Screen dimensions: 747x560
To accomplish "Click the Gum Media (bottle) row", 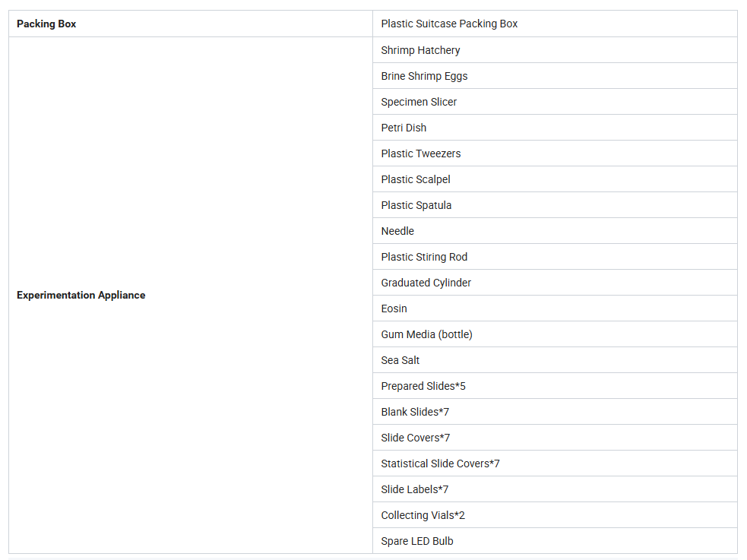I will point(555,334).
